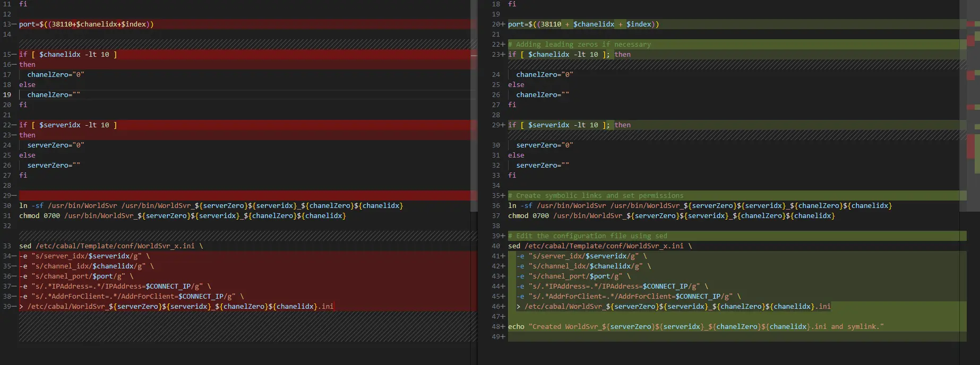Click chanelZero="" on left line 19
Viewport: 980px width, 365px height.
[x=54, y=94]
